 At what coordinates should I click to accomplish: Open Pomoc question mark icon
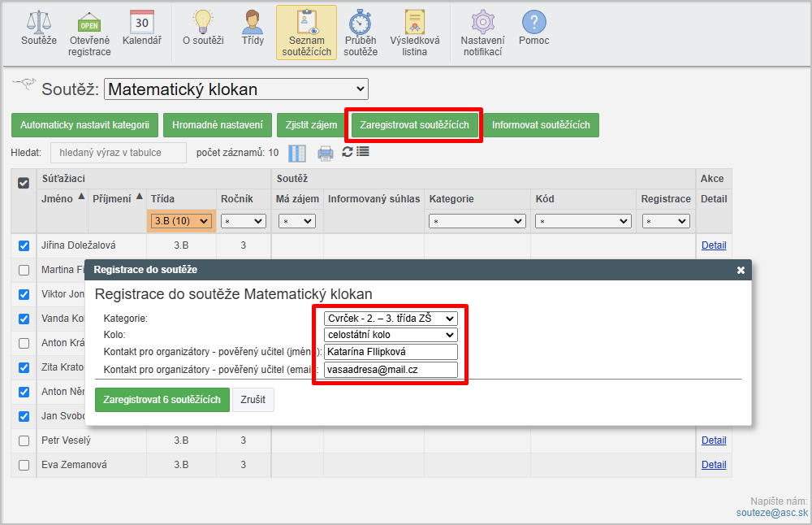(x=534, y=22)
